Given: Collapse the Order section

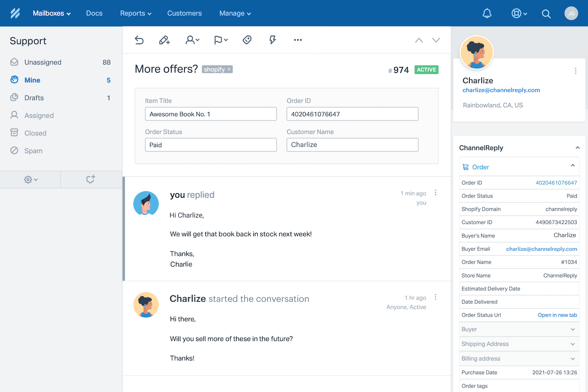Looking at the screenshot, I should click(573, 166).
